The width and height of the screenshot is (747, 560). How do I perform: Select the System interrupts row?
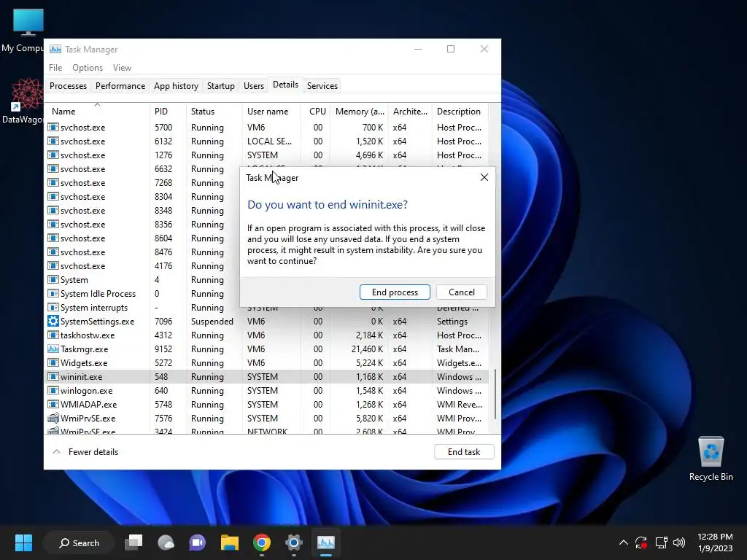coord(143,308)
